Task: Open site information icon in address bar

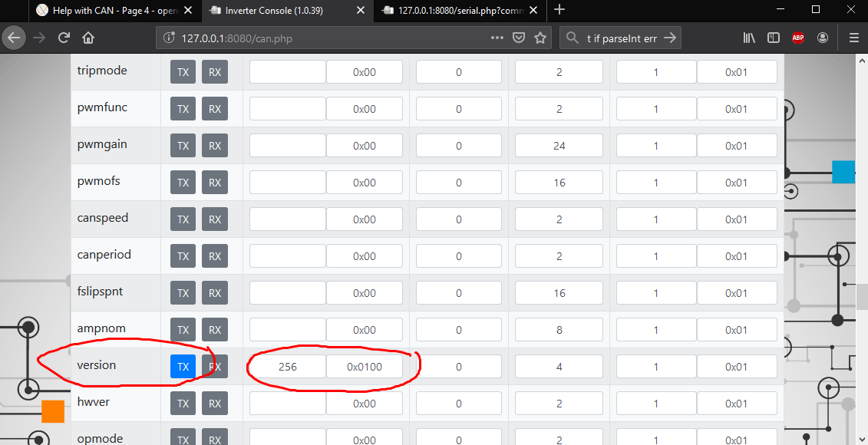Action: click(169, 38)
